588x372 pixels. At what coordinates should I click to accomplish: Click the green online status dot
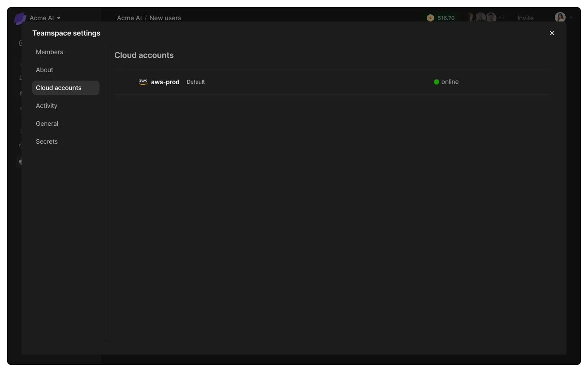coord(437,82)
